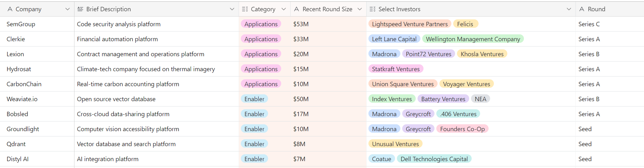Image resolution: width=644 pixels, height=168 pixels.
Task: Open the Recent Round Size column dropdown
Action: pos(360,9)
